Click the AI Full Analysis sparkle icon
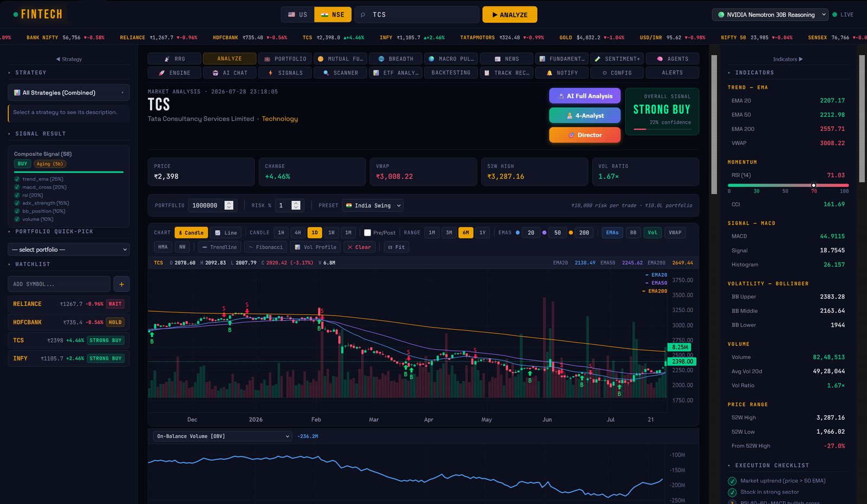The width and height of the screenshot is (867, 504). click(561, 96)
